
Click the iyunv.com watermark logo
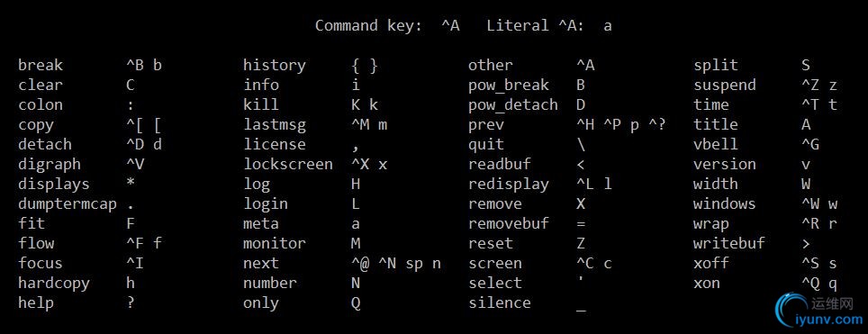coord(818,311)
